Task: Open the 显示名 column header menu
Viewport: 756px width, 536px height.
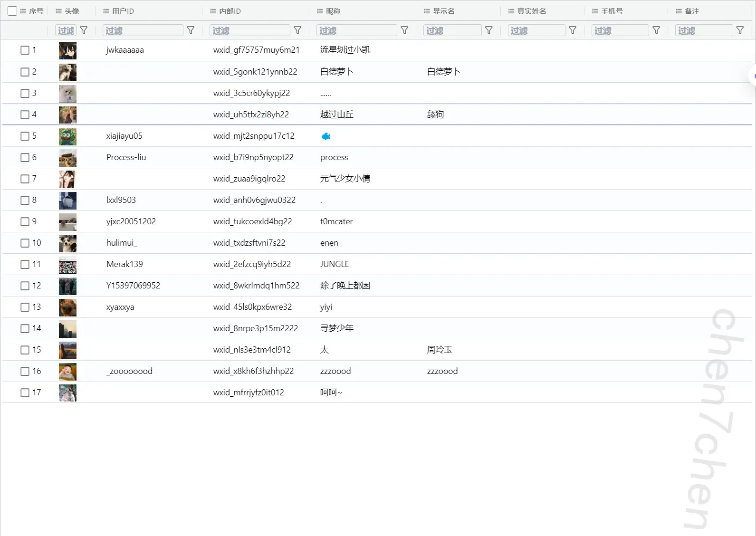Action: [x=427, y=11]
